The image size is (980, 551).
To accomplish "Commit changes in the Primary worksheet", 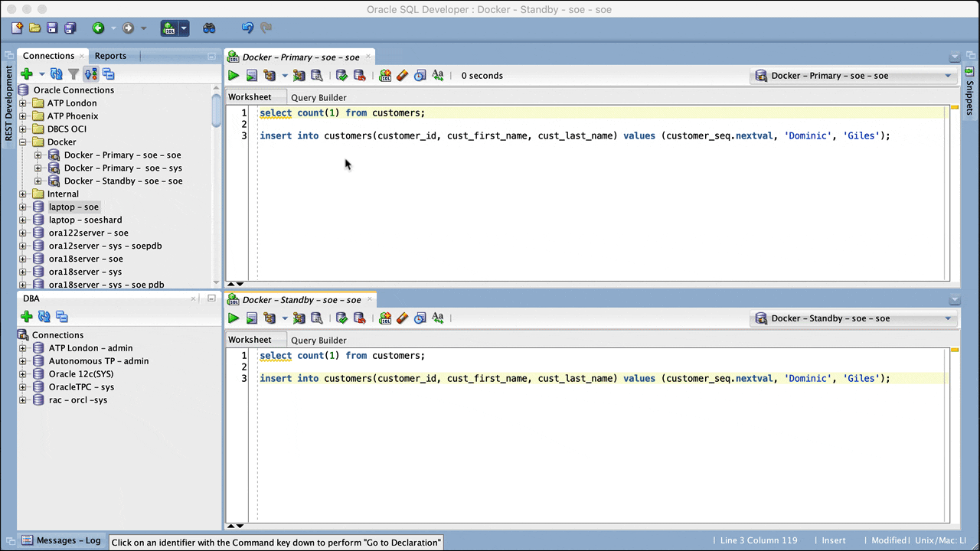I will pyautogui.click(x=341, y=76).
